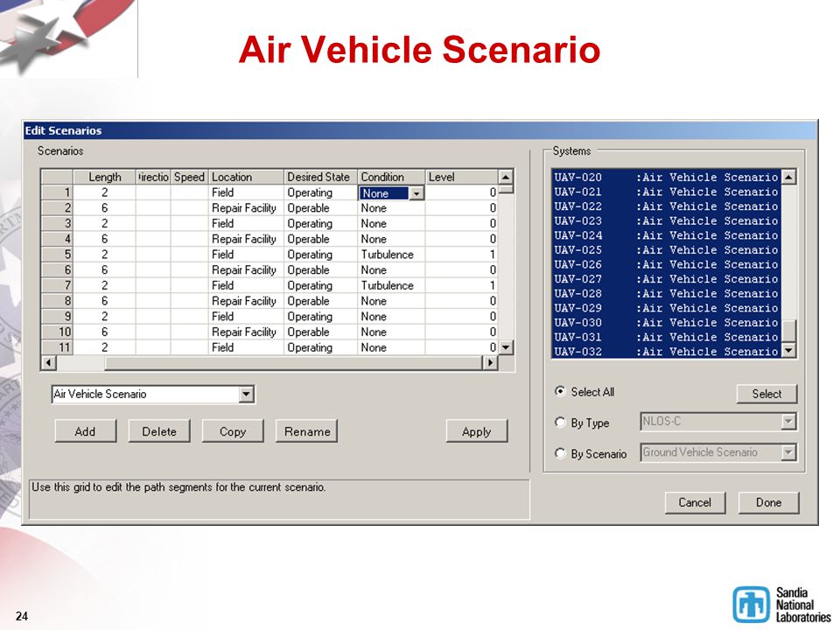Click scroll down arrow of Systems list
The width and height of the screenshot is (840, 630).
(788, 351)
